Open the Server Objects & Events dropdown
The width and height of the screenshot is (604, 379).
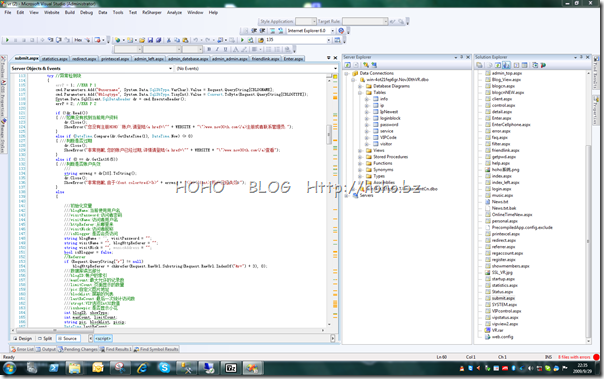[92, 68]
